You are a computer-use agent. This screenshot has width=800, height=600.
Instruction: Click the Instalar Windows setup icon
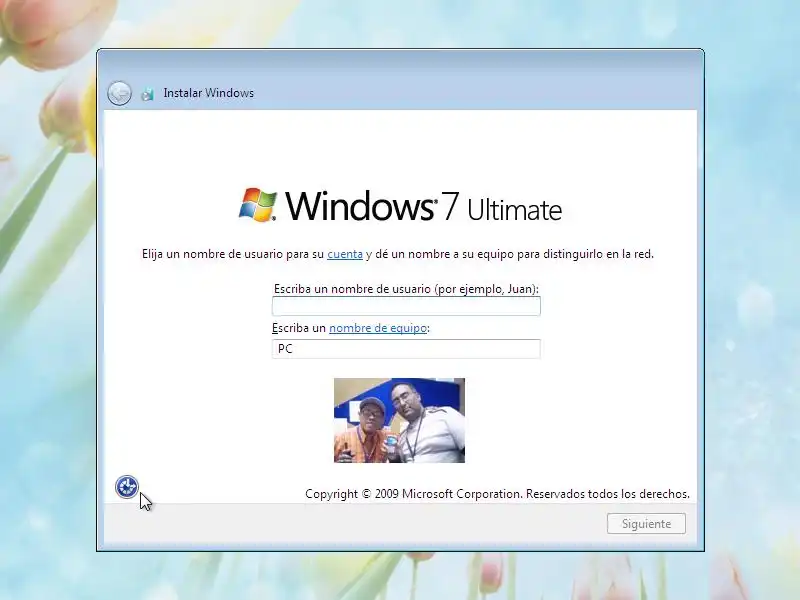147,94
